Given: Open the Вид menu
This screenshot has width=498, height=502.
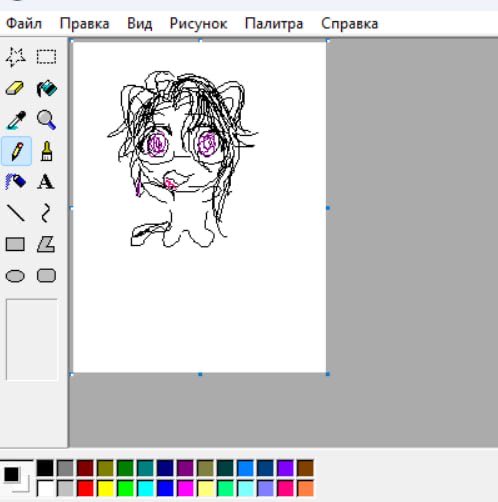Looking at the screenshot, I should [140, 24].
